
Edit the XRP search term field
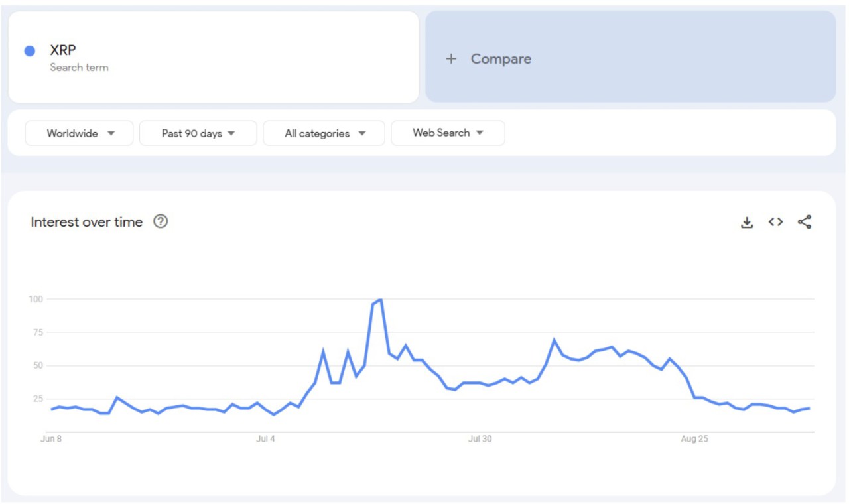click(x=63, y=50)
